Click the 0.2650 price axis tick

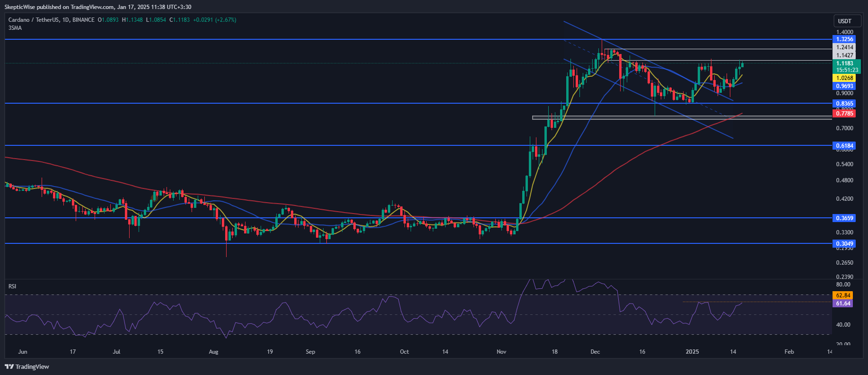(x=845, y=263)
